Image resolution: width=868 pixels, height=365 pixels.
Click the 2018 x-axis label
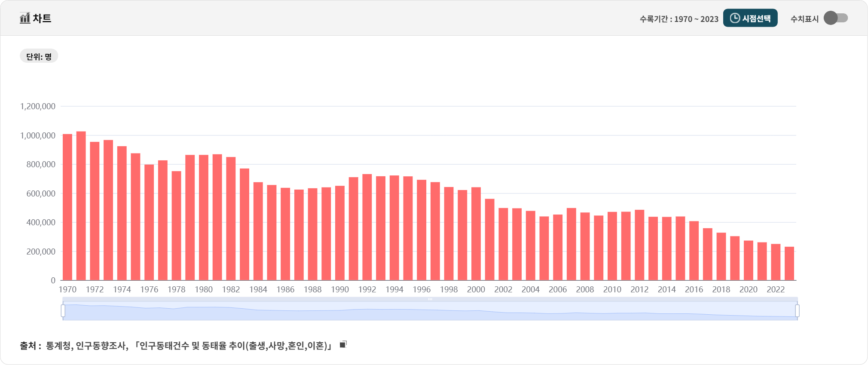721,289
